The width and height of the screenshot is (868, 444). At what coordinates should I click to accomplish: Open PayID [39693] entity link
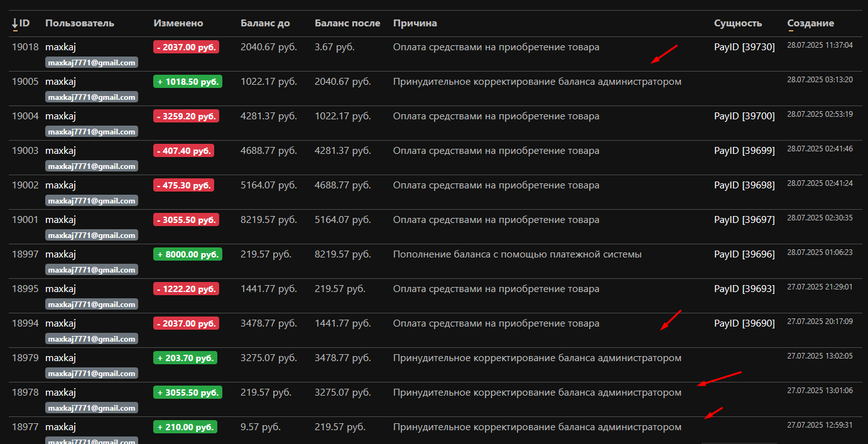pos(744,289)
